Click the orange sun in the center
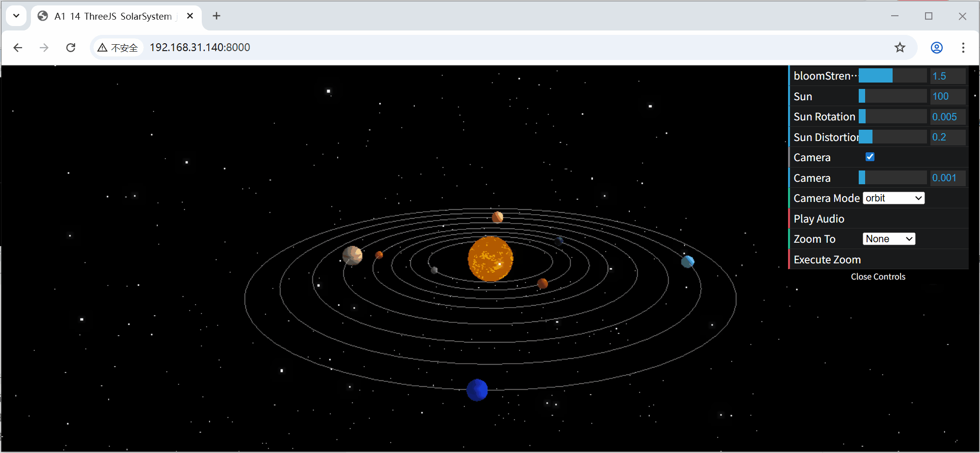The width and height of the screenshot is (980, 453). tap(490, 259)
